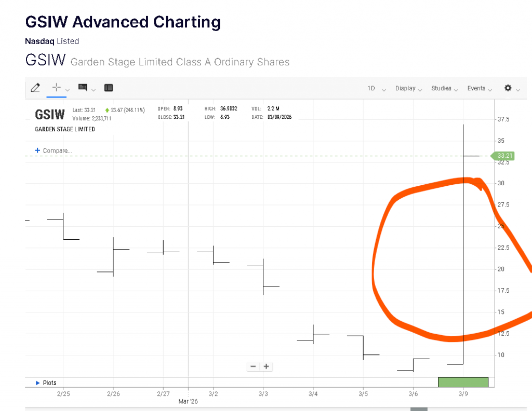Image resolution: width=532 pixels, height=411 pixels.
Task: Select the pencil drawing tool
Action: coord(35,88)
